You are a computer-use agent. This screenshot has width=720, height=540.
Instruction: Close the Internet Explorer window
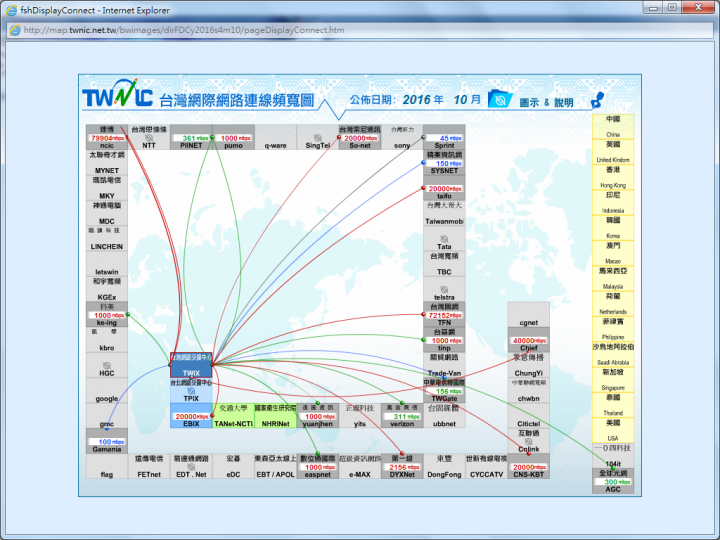(698, 7)
